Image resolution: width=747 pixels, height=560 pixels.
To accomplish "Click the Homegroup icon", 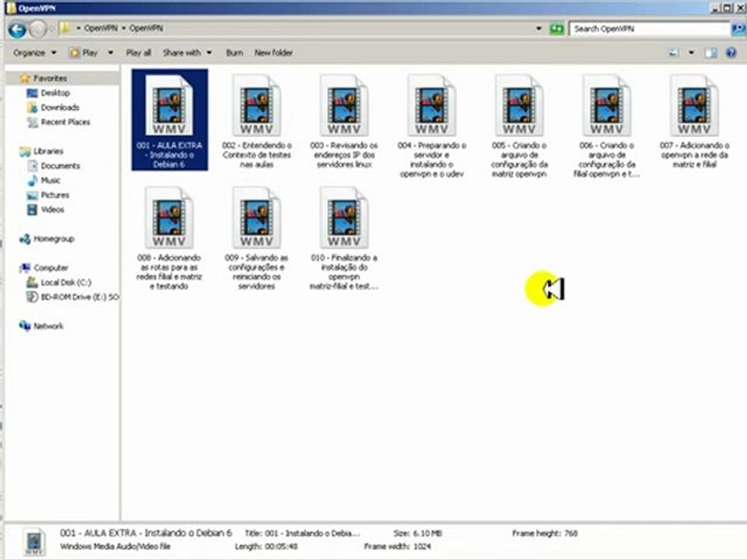I will 25,239.
